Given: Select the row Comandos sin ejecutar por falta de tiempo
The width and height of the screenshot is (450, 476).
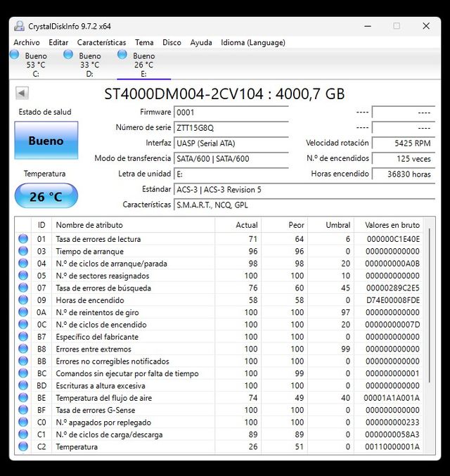Looking at the screenshot, I should click(219, 373).
